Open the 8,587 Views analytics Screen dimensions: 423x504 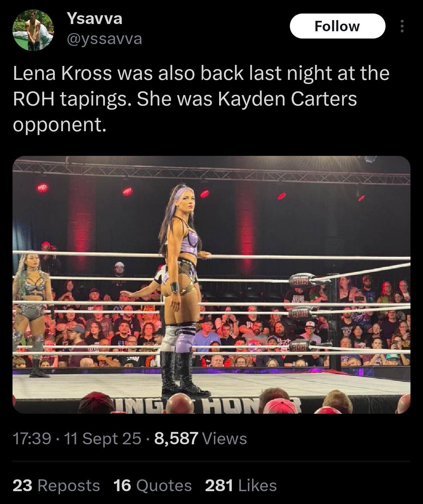pos(200,438)
